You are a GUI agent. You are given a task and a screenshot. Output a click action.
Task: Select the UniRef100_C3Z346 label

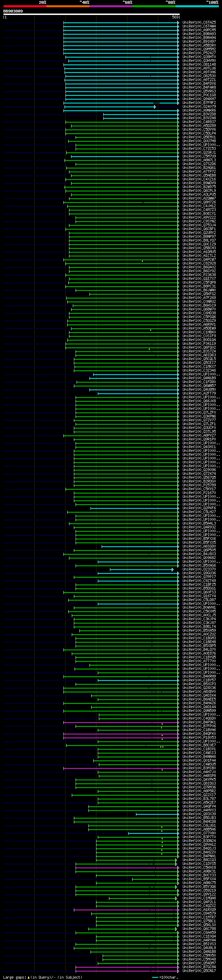point(199,370)
